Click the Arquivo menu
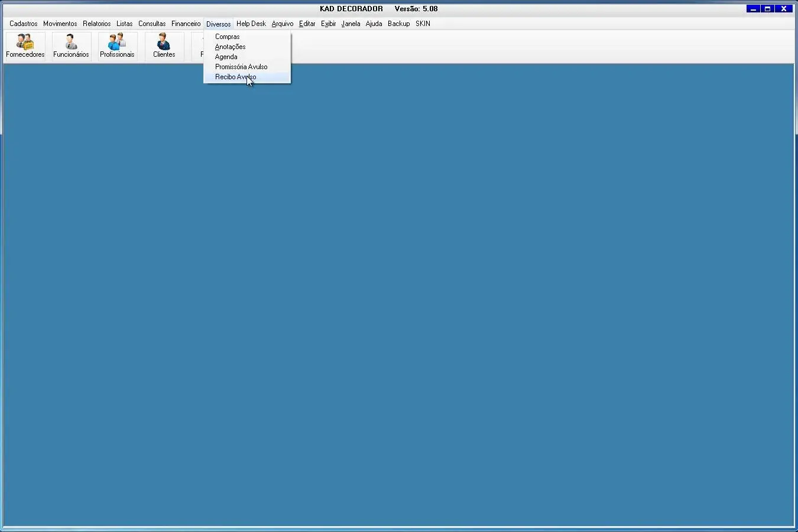The height and width of the screenshot is (532, 798). (x=283, y=24)
